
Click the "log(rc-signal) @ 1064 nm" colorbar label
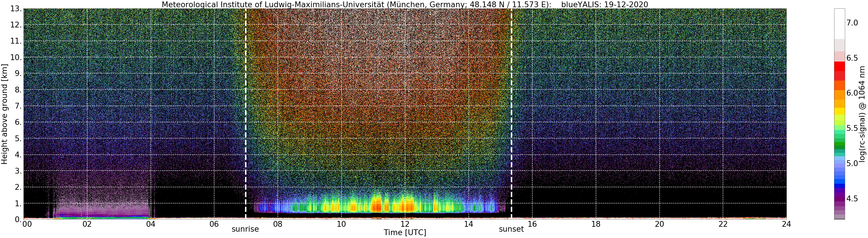[x=862, y=114]
